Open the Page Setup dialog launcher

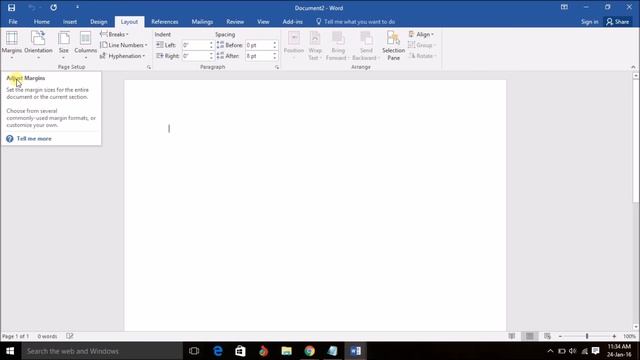pos(149,67)
